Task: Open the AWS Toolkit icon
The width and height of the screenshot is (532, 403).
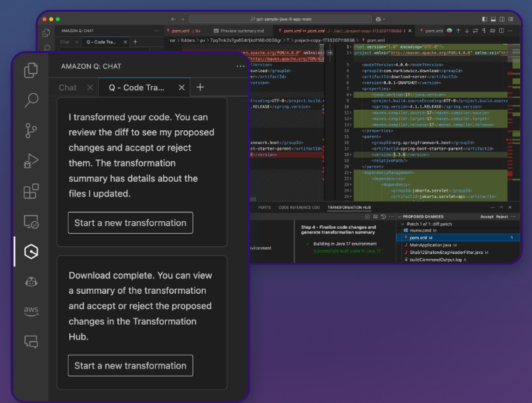Action: 31,311
